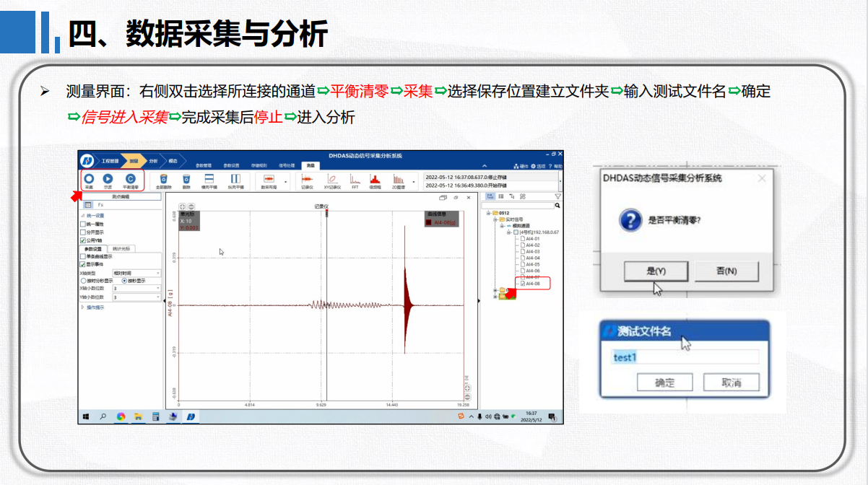868x485 pixels.
Task: Click the zoom-in plus icon above the chart
Action: coord(182,206)
